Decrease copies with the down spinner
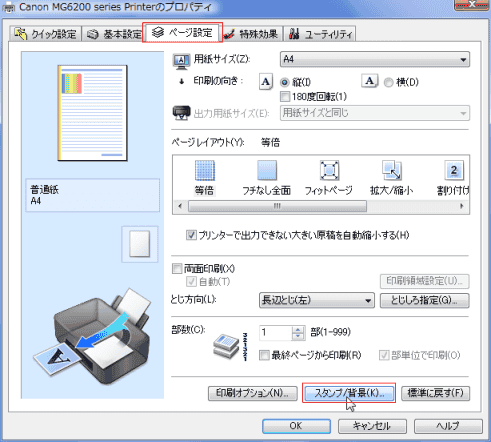The image size is (491, 442). [x=298, y=336]
